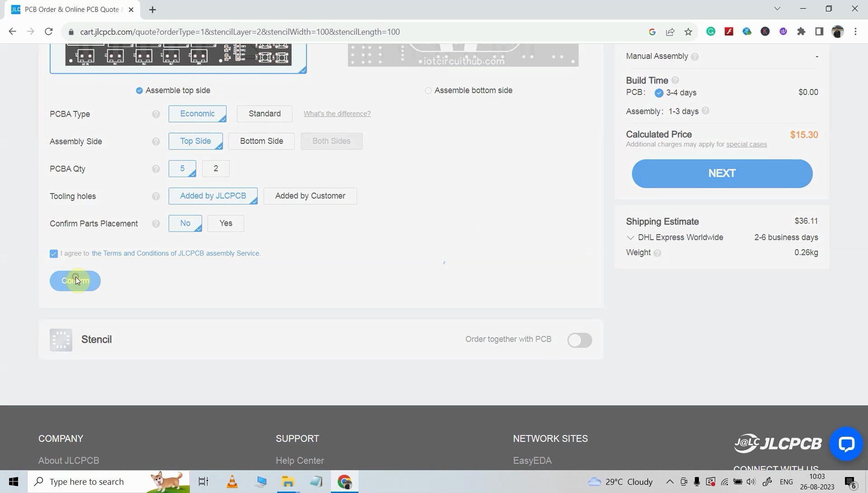The height and width of the screenshot is (493, 868).
Task: Click NEXT to proceed with order
Action: point(721,173)
